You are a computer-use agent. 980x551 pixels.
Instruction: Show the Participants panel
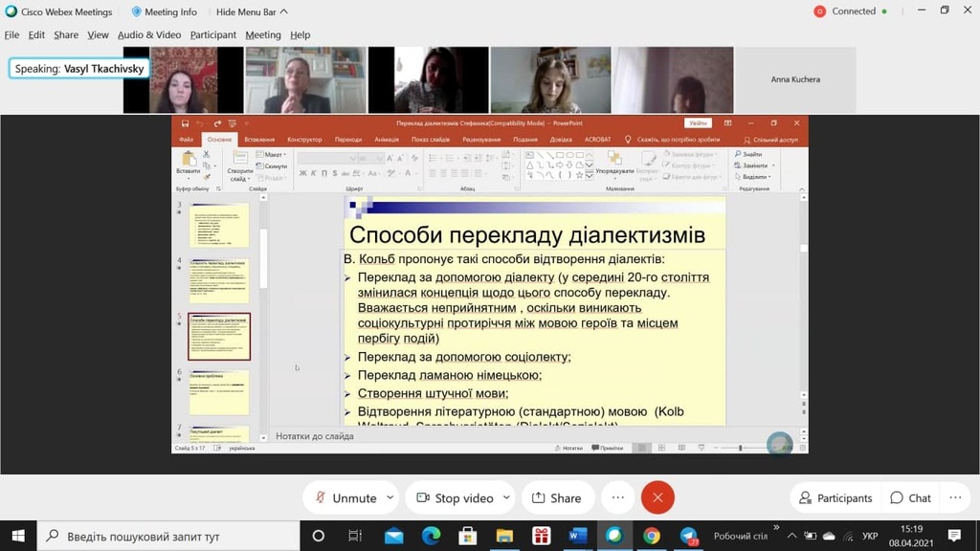[x=835, y=497]
